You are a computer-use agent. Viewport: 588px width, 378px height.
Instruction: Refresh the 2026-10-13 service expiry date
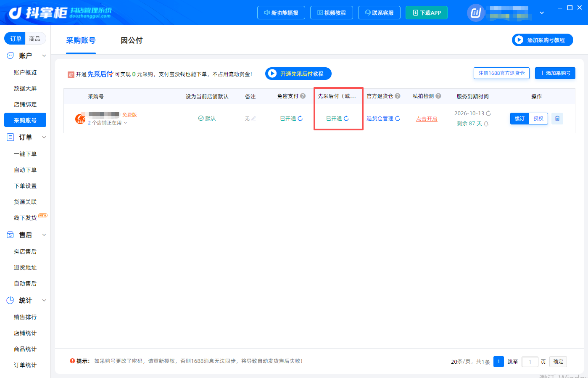coord(488,114)
